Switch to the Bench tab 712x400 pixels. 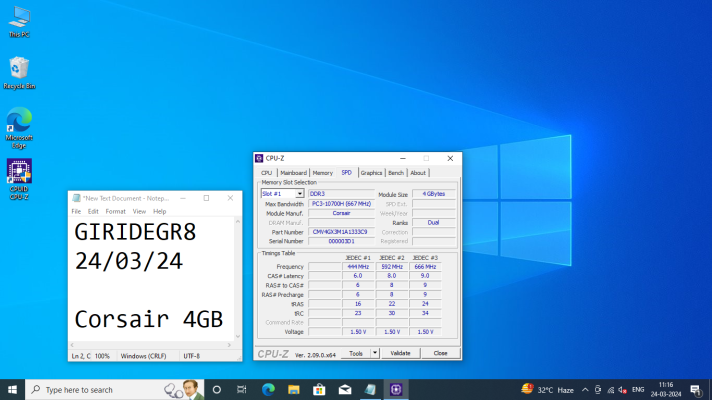[x=396, y=173]
